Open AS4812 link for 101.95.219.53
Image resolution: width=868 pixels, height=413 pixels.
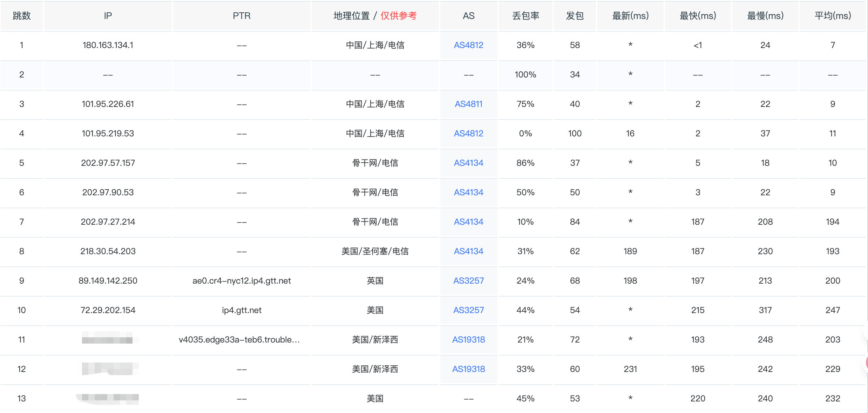point(468,134)
